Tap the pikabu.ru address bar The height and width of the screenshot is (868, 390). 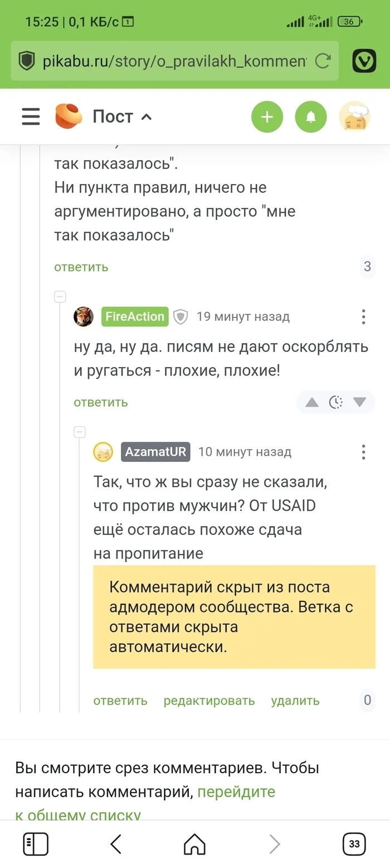coord(174,61)
